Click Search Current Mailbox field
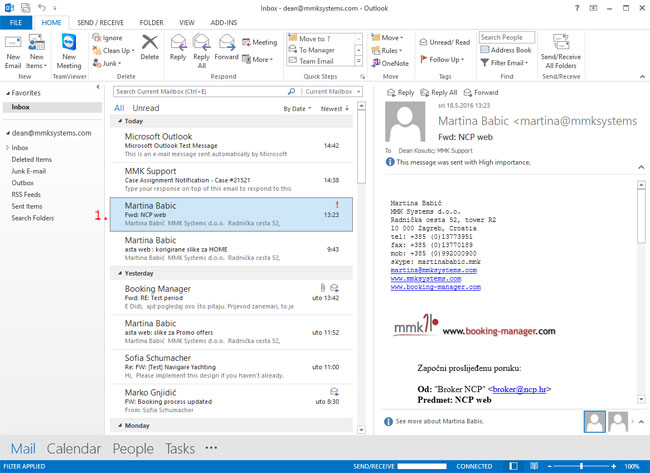 point(201,92)
